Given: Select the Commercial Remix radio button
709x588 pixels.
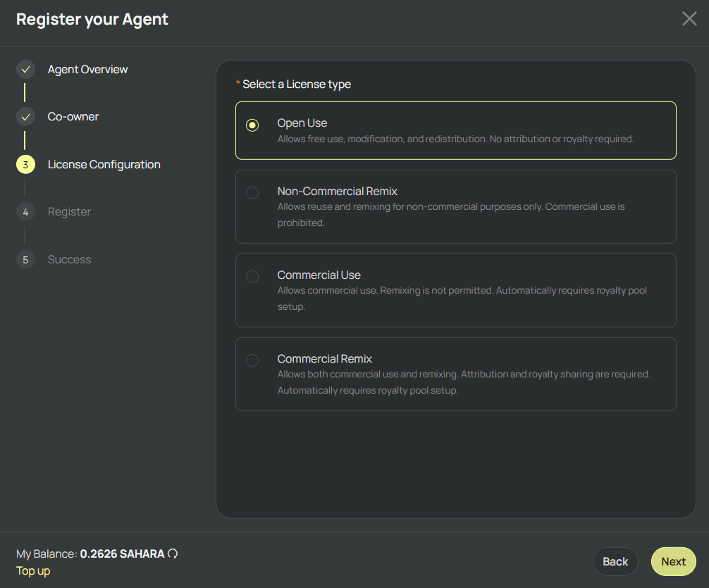Looking at the screenshot, I should coord(252,361).
